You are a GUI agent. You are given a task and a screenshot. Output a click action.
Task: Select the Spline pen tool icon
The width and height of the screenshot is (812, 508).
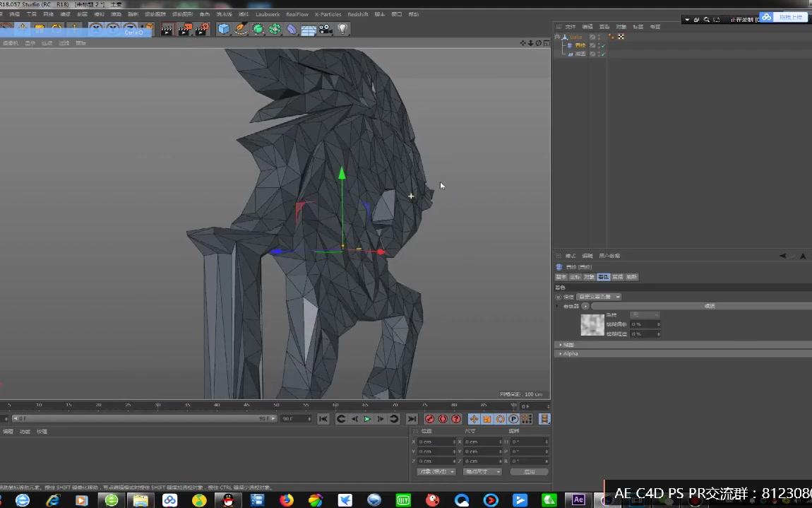pos(241,29)
